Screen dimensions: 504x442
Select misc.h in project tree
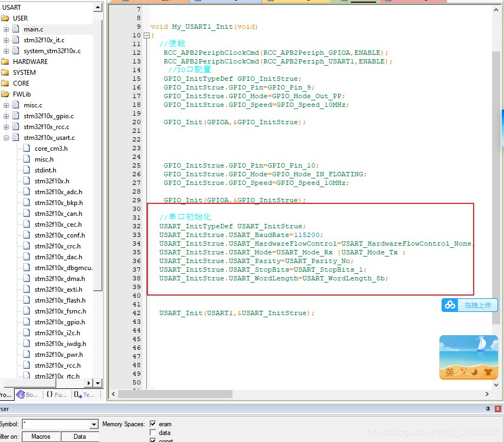click(44, 159)
